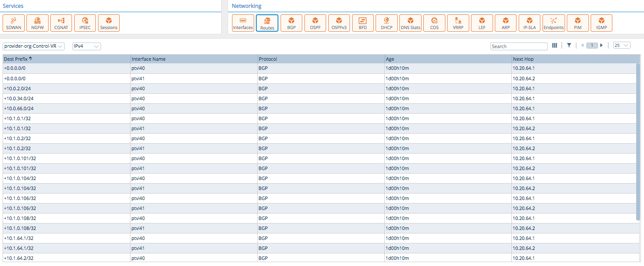Toggle the table filter icon

pyautogui.click(x=569, y=46)
